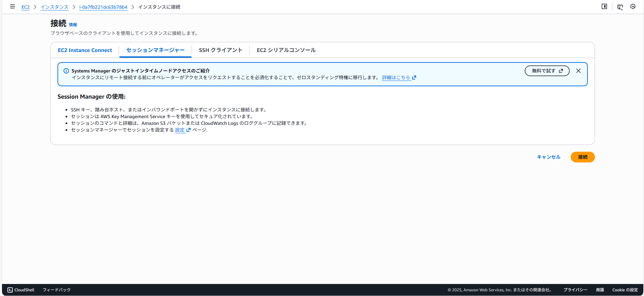Open EC2 シリアルコンソール tab
The width and height of the screenshot is (644, 296).
tap(286, 50)
